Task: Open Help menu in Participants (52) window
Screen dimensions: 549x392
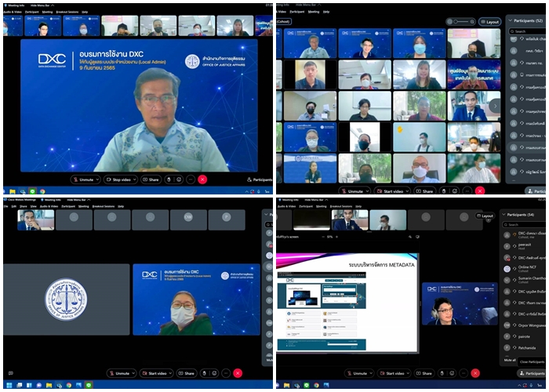Action: (326, 12)
